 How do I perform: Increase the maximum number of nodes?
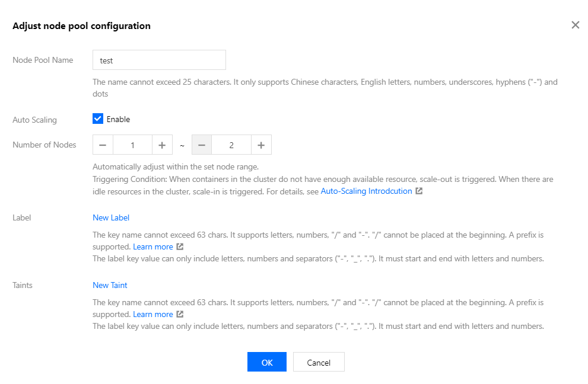(261, 145)
